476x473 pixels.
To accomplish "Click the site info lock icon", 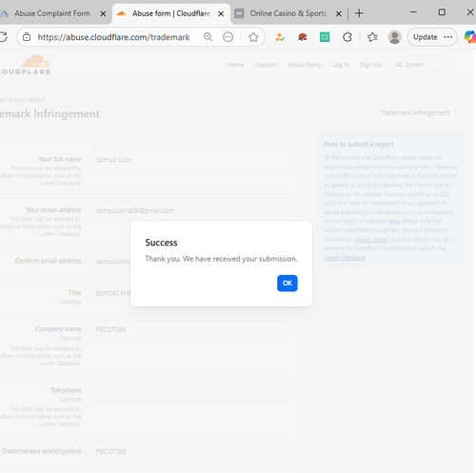I will click(27, 37).
